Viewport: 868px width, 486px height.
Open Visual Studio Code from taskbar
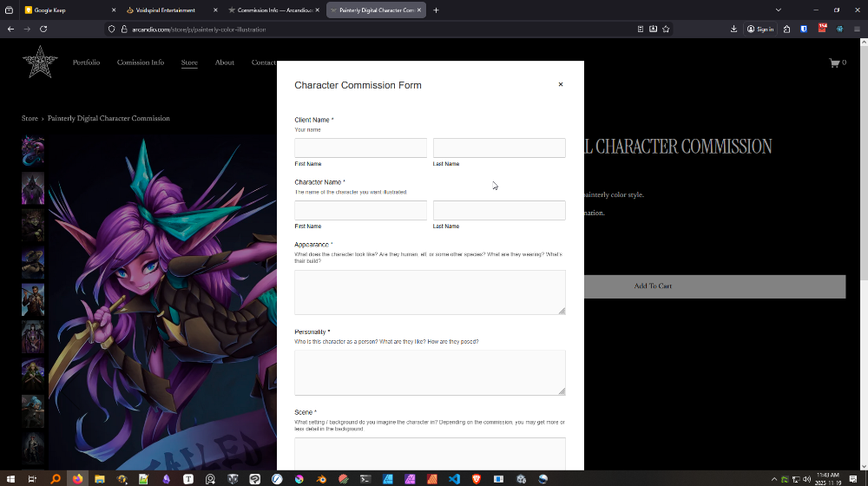(454, 479)
